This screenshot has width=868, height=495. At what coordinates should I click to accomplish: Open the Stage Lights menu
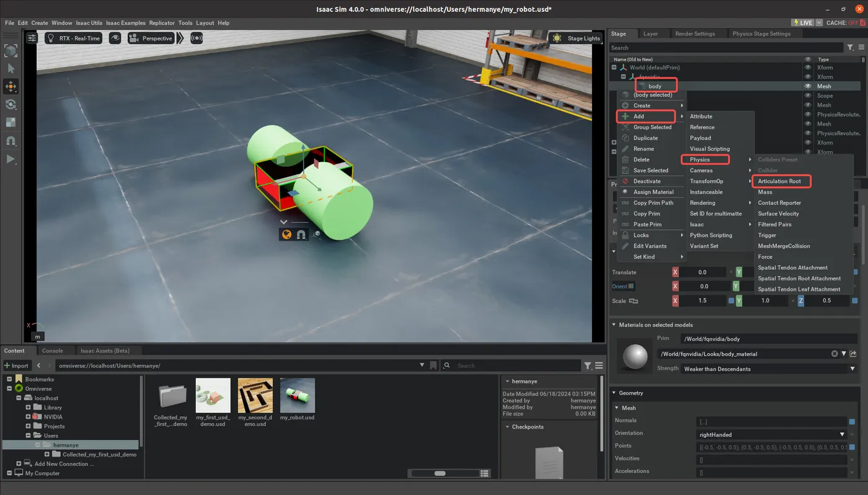(576, 38)
